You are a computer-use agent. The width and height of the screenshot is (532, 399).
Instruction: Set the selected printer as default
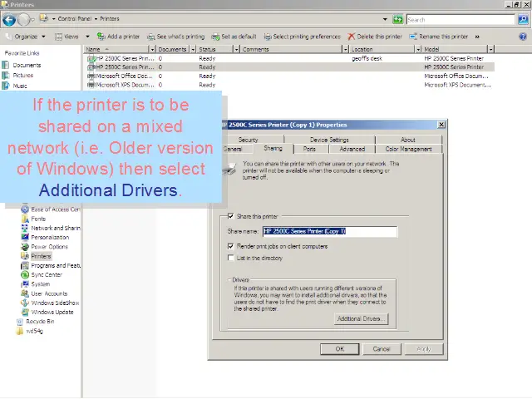234,37
